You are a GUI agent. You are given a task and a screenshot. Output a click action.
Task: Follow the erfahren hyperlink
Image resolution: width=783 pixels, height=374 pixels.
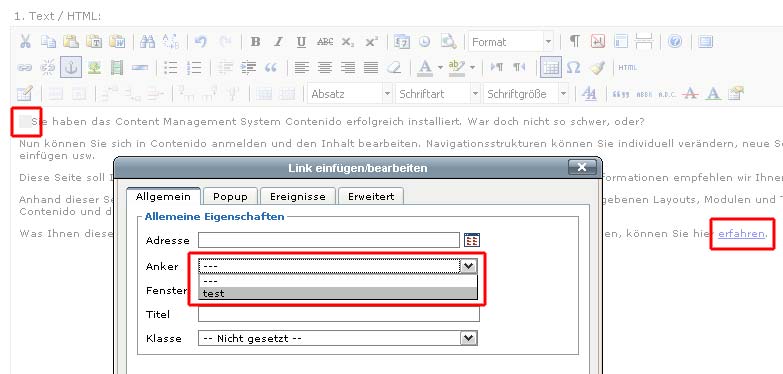[x=741, y=234]
